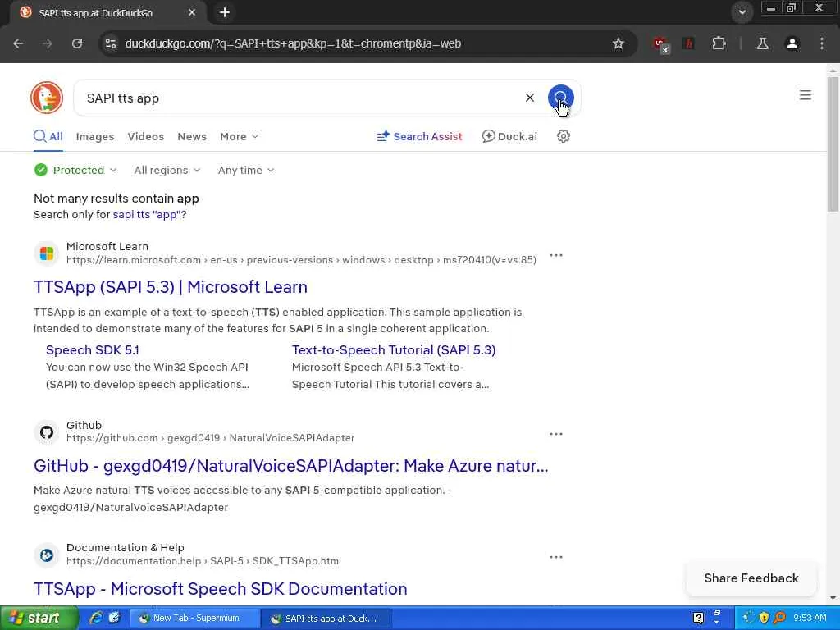Switch to the Images tab
This screenshot has height=630, width=840.
pyautogui.click(x=95, y=136)
